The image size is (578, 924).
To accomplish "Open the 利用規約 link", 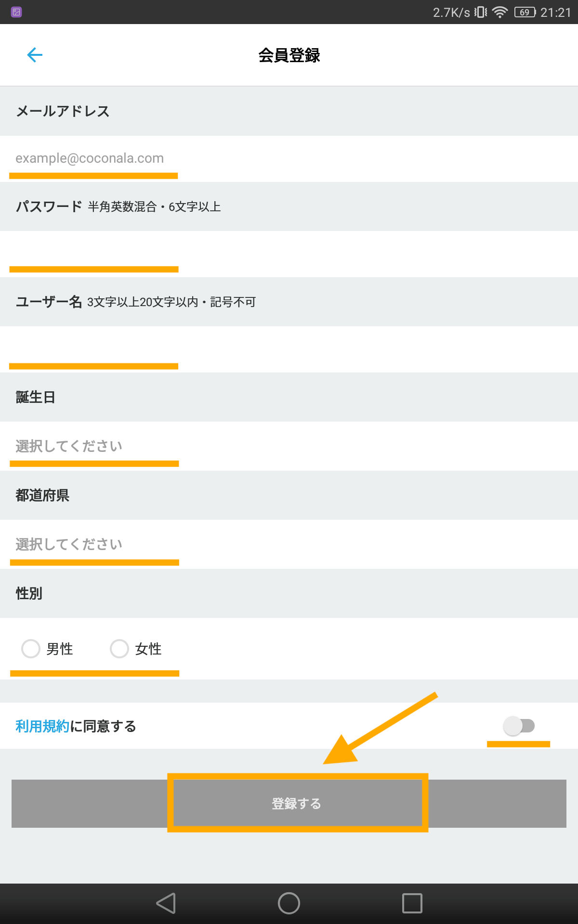I will pyautogui.click(x=42, y=726).
